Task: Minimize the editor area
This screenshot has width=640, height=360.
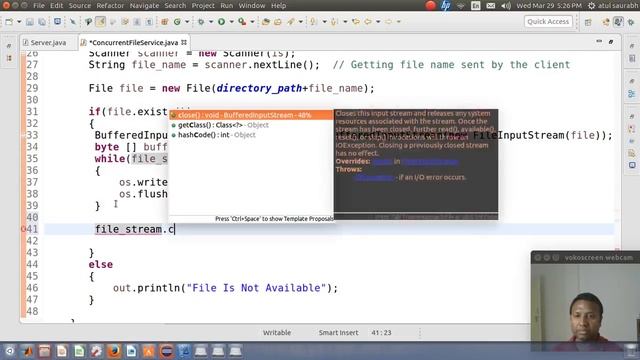Action: [599, 42]
